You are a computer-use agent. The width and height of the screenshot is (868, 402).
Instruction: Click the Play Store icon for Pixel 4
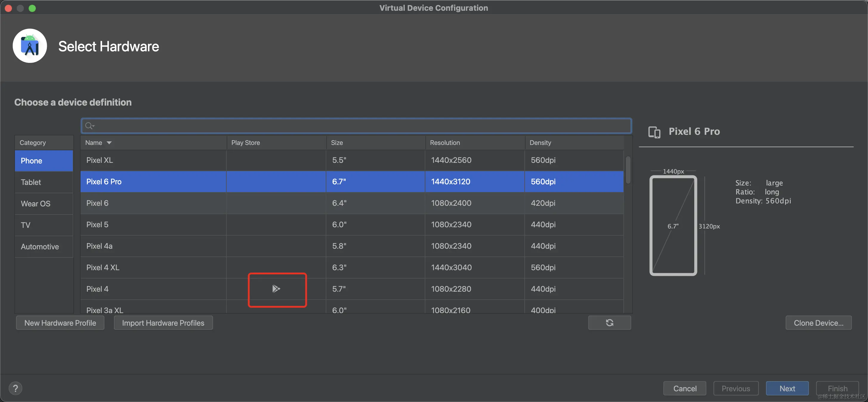276,289
